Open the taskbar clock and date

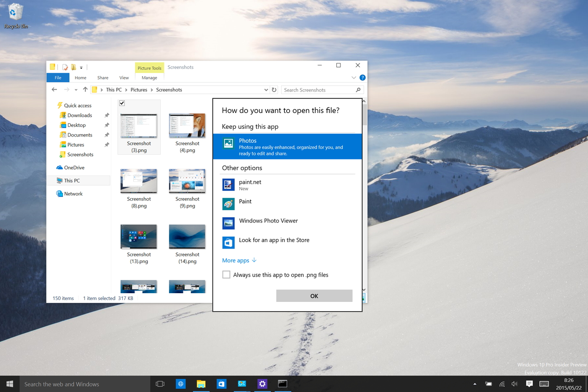pos(569,384)
